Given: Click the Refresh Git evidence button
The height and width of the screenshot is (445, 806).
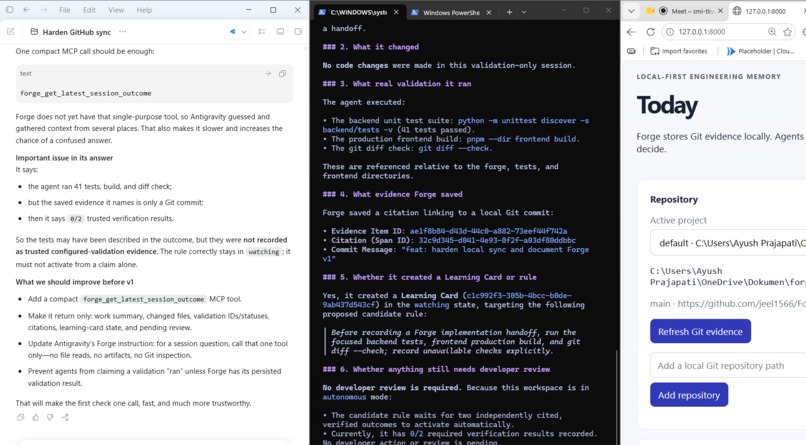Looking at the screenshot, I should (x=700, y=331).
